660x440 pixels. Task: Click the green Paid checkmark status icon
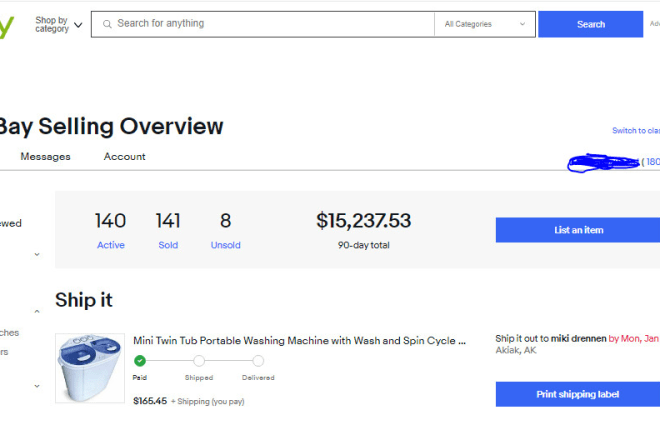click(x=140, y=361)
